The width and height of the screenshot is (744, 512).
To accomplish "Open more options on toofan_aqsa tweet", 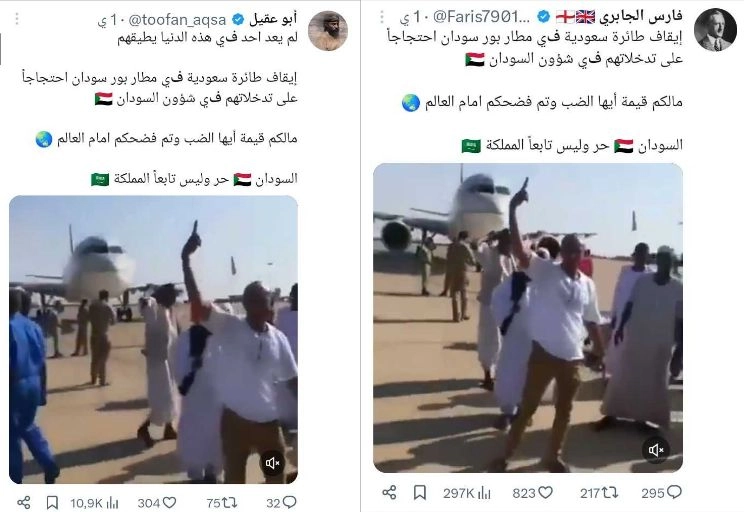I will pos(17,19).
